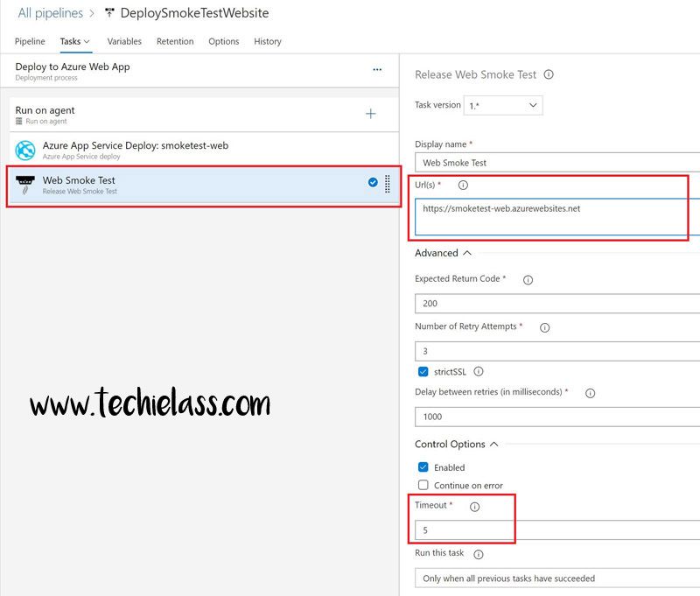Switch to the Pipeline tab

(30, 41)
